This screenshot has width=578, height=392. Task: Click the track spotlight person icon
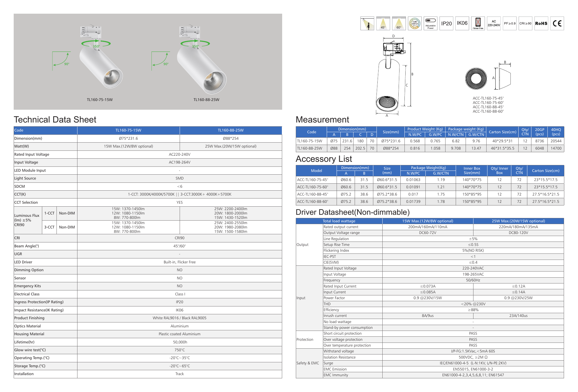(367, 23)
